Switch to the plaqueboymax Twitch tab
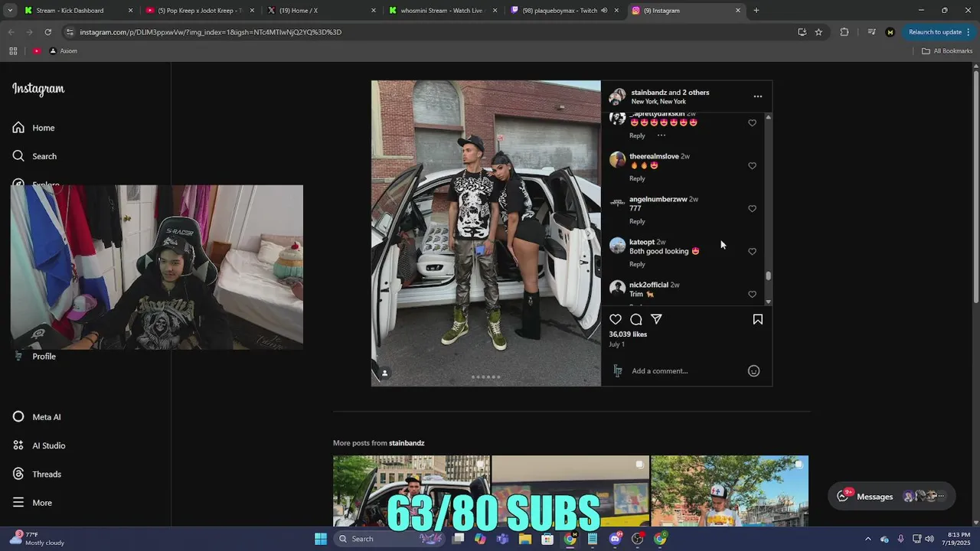Viewport: 980px width, 551px height. pos(564,11)
